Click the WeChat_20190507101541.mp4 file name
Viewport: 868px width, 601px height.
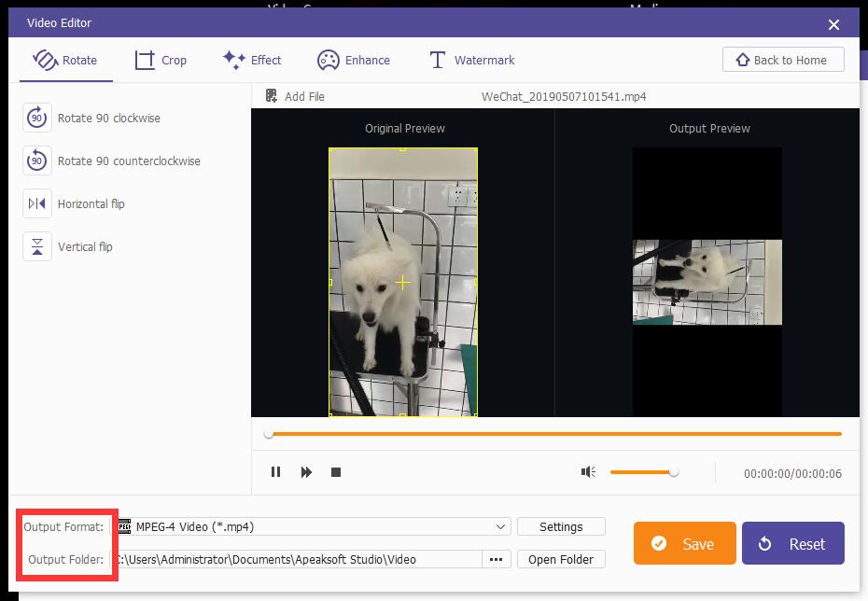click(564, 96)
